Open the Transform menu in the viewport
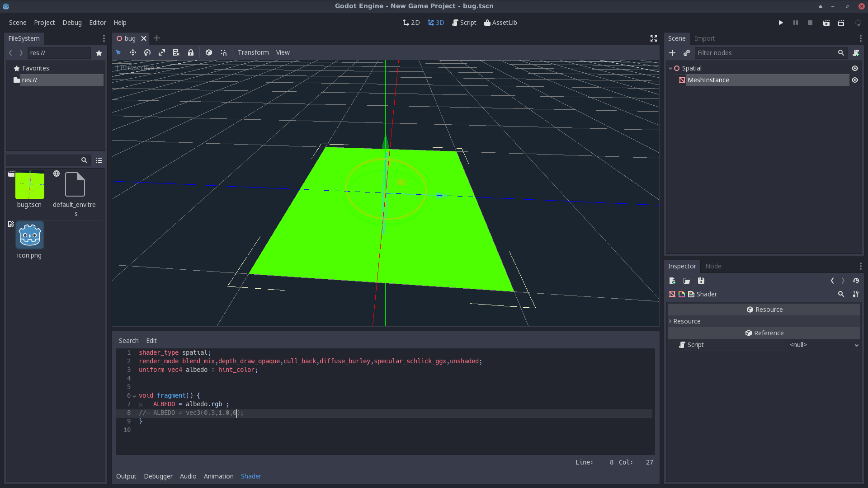This screenshot has height=488, width=868. click(x=253, y=52)
